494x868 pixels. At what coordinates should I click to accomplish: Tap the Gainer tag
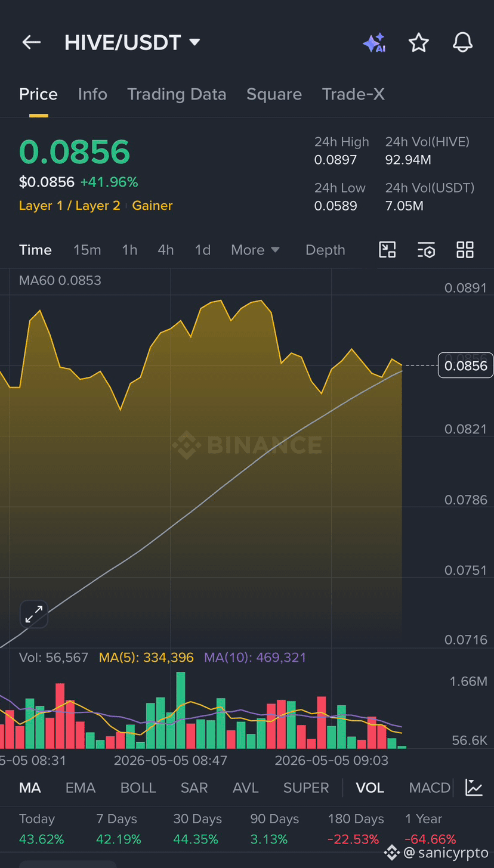tap(152, 206)
